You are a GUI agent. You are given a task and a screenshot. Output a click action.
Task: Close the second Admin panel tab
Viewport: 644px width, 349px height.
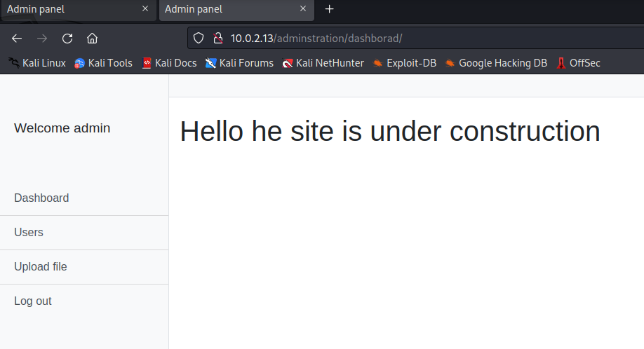coord(303,9)
